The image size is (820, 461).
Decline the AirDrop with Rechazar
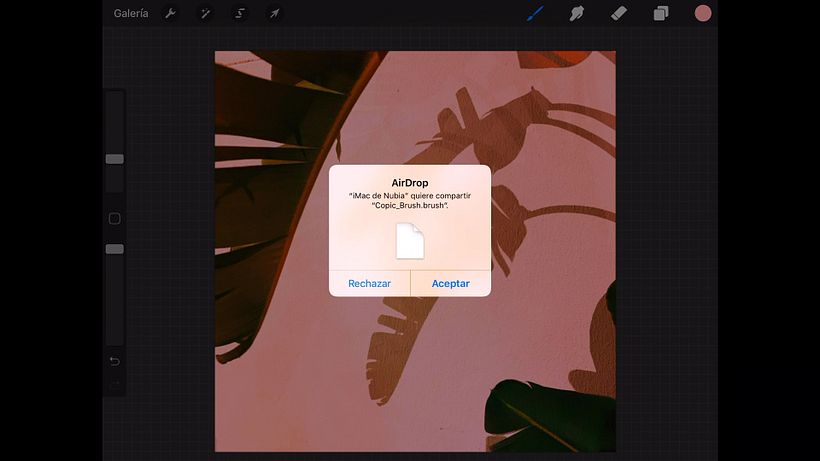click(x=369, y=283)
